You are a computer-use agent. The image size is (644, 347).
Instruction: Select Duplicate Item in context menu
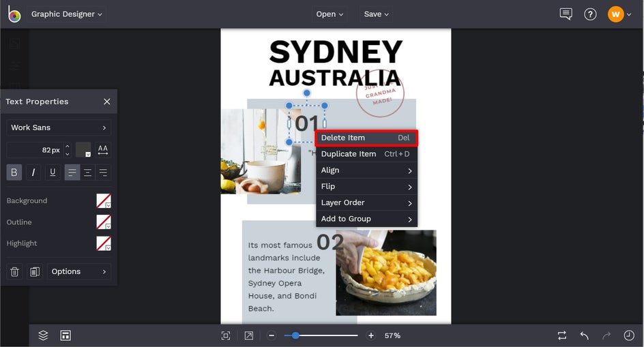coord(366,154)
